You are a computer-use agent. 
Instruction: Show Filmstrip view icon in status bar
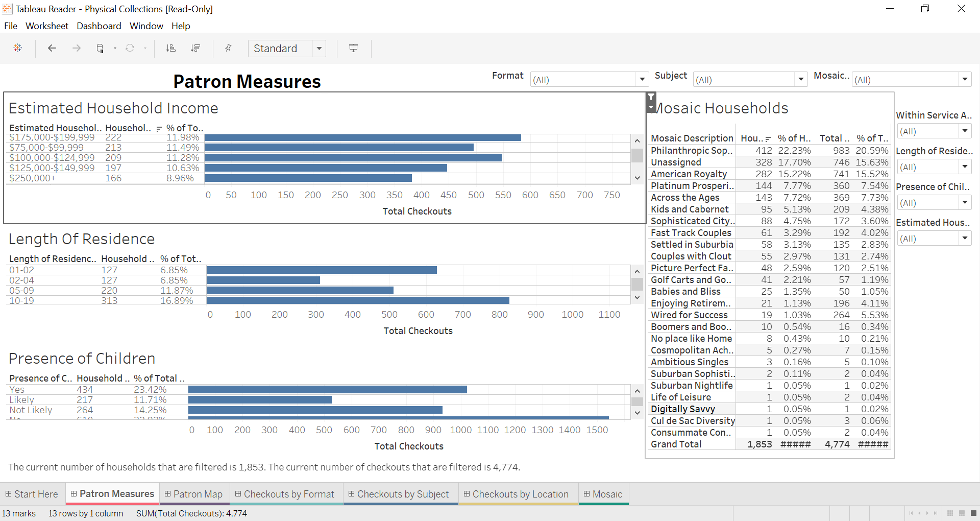[x=962, y=513]
